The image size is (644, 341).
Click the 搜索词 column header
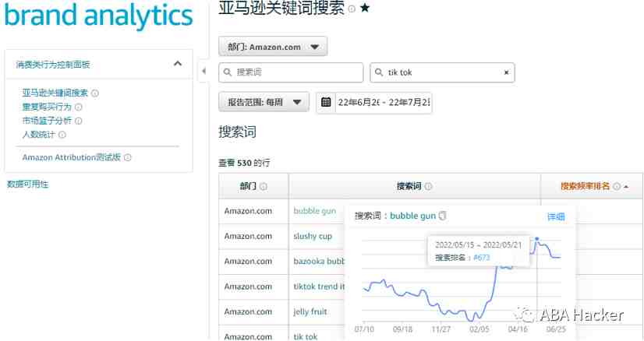tap(415, 186)
